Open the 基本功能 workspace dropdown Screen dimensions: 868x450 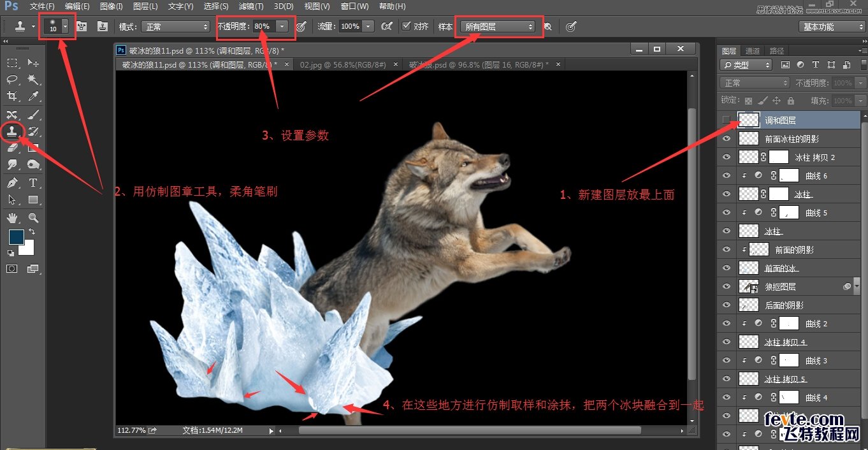pos(832,27)
